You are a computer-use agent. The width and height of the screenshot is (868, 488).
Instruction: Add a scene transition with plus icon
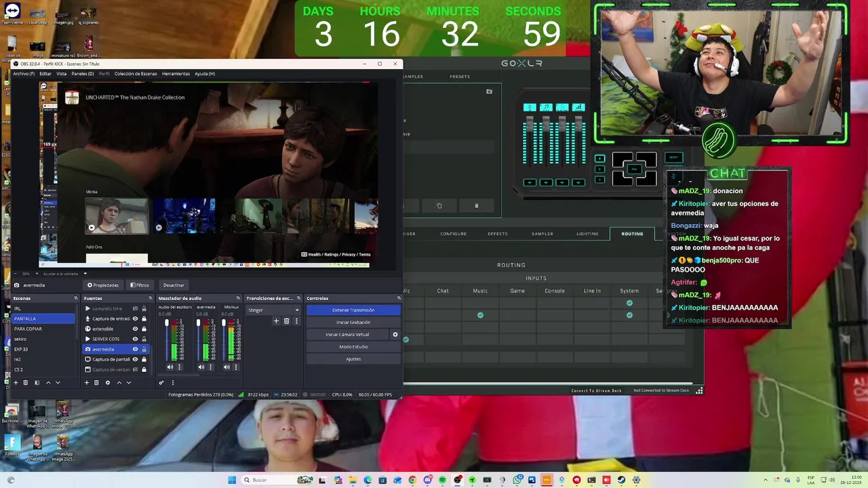pos(276,321)
